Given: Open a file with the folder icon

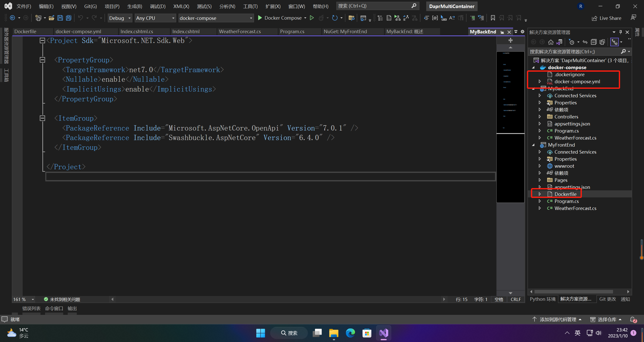Looking at the screenshot, I should tap(52, 18).
